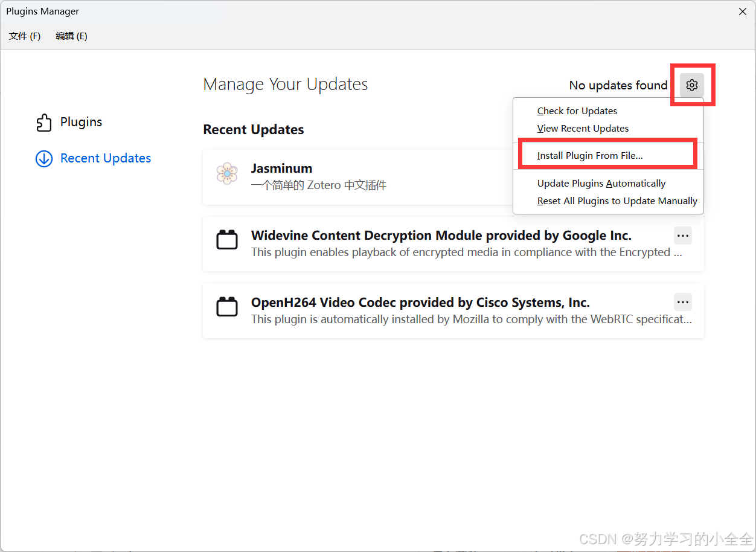Open the 编辑 (E) menu

(71, 36)
